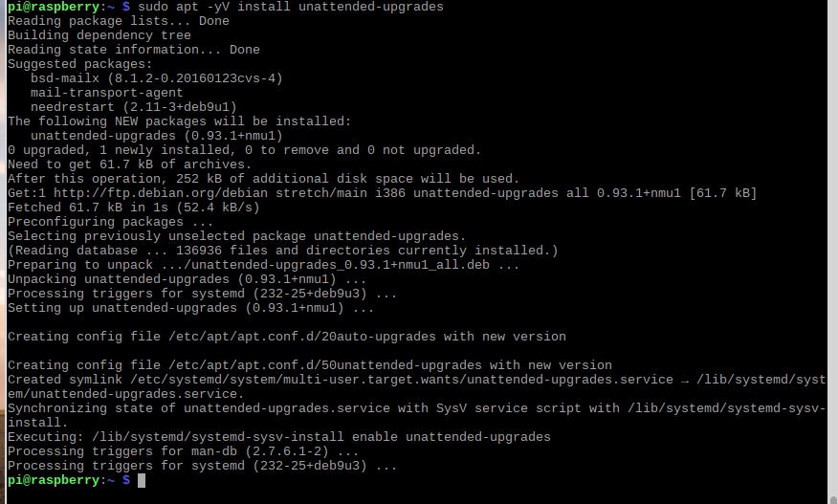Click the bsd-mailx suggested package name

(65, 78)
